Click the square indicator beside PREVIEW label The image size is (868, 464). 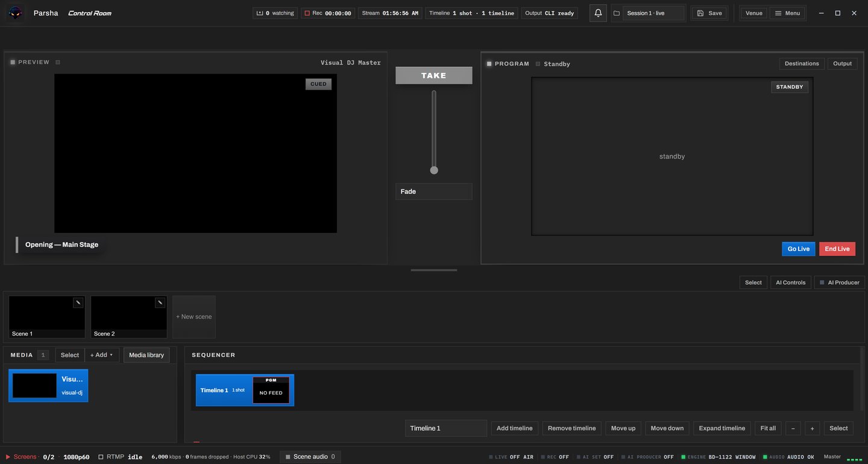pos(13,62)
